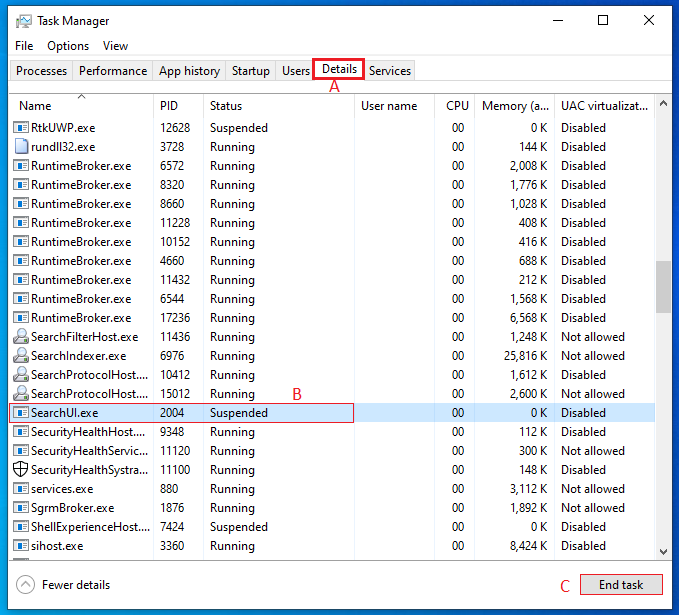Click the SecurityHealthSystray.exe shield icon
This screenshot has width=679, height=615.
(21, 470)
